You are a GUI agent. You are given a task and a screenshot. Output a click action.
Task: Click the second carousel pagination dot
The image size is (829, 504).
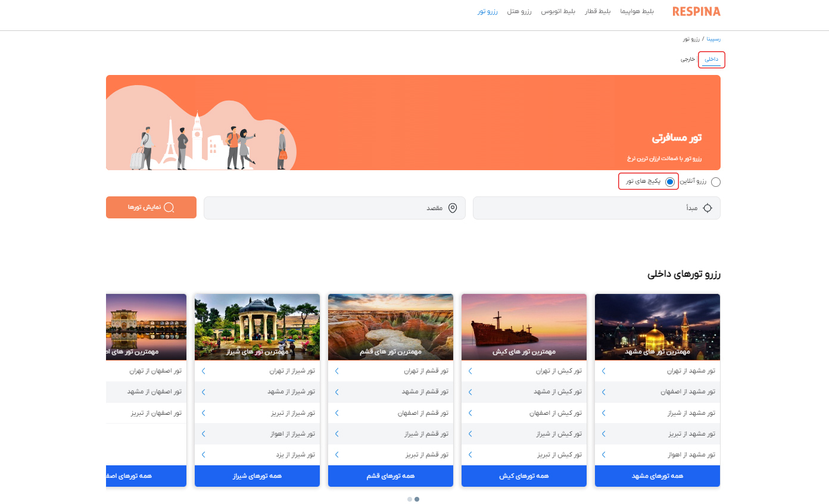[416, 499]
